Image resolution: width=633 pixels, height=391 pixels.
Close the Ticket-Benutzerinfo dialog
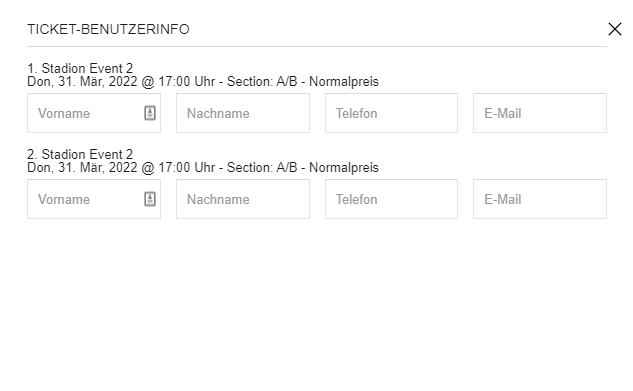tap(614, 29)
